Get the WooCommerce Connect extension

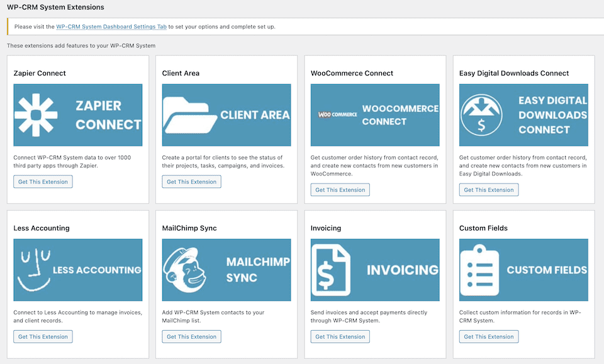[340, 189]
